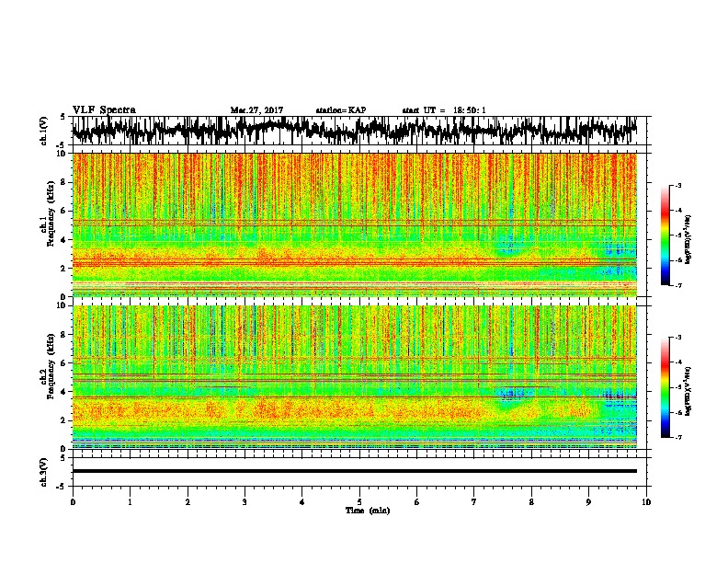This screenshot has height=563, width=728.
Task: Click the "Time (min)" x-axis label
Action: tap(368, 511)
